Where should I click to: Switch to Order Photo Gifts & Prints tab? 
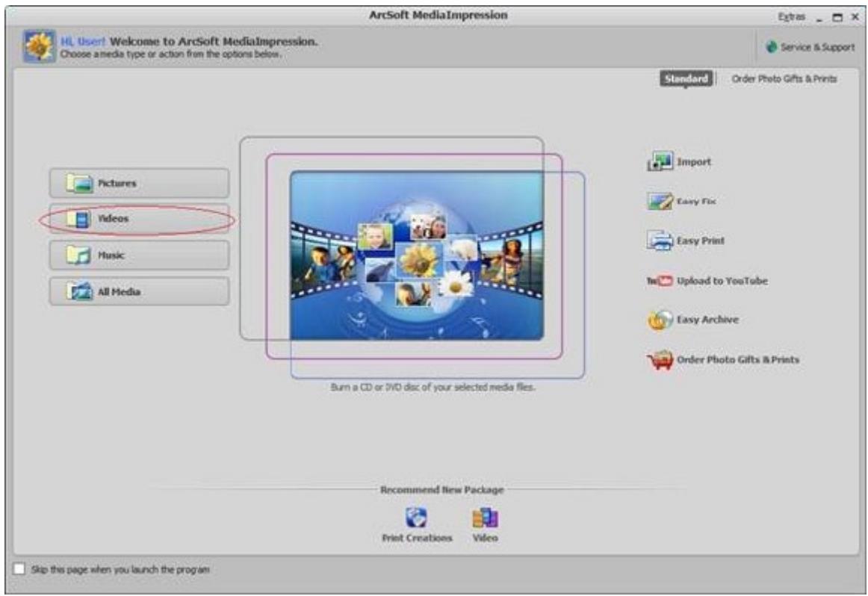click(x=784, y=79)
